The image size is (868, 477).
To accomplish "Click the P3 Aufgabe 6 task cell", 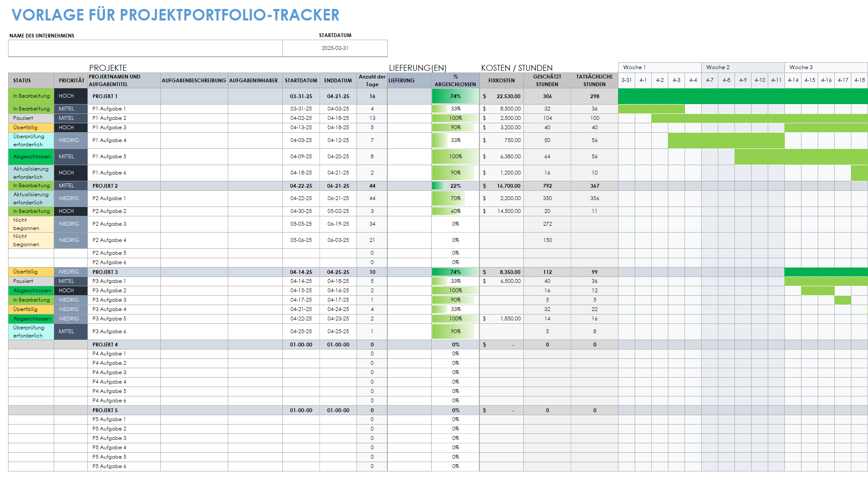I will click(x=124, y=332).
